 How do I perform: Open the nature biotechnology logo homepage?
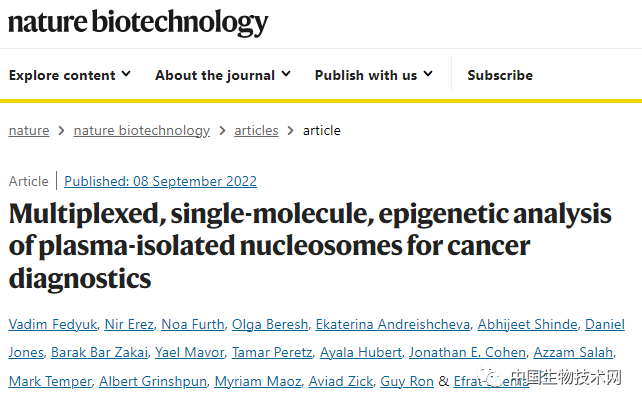138,22
